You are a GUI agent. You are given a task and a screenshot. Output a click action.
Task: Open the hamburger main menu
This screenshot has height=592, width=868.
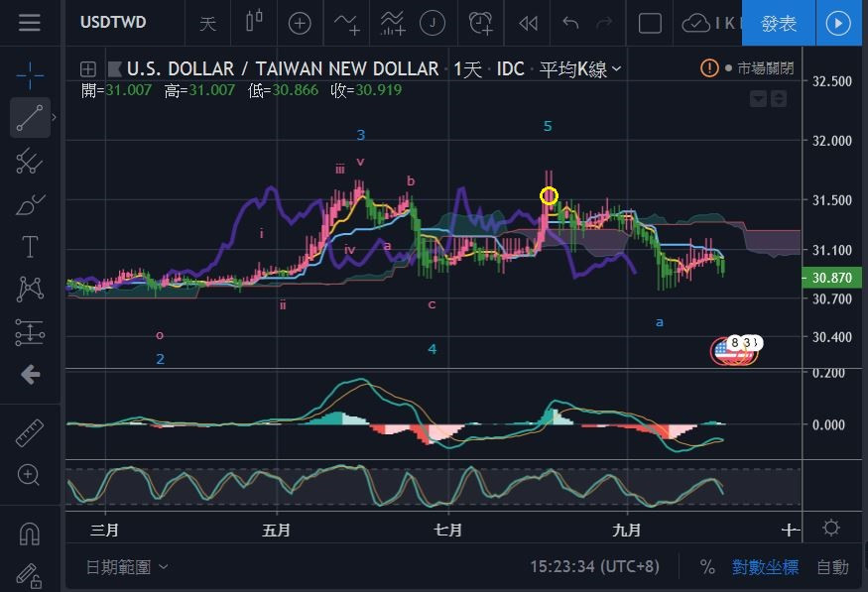tap(30, 23)
